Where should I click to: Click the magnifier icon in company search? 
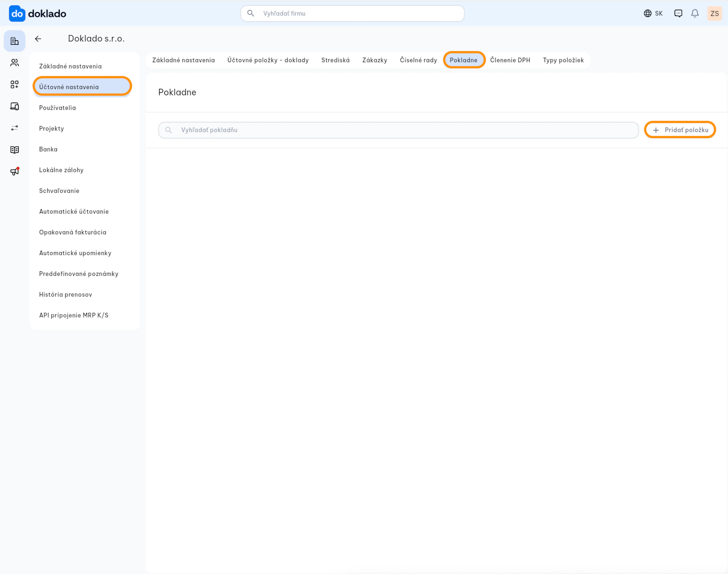[x=250, y=13]
